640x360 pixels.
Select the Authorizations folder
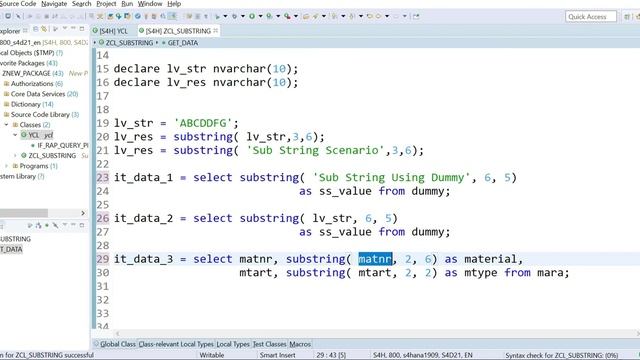pyautogui.click(x=32, y=84)
